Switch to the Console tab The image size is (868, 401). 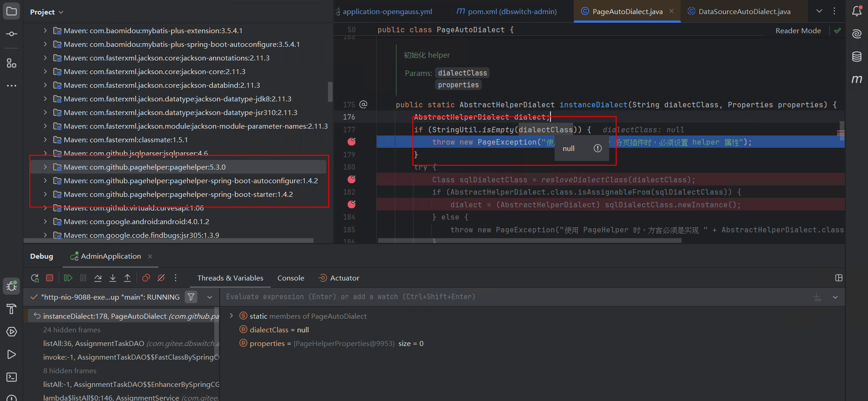291,278
